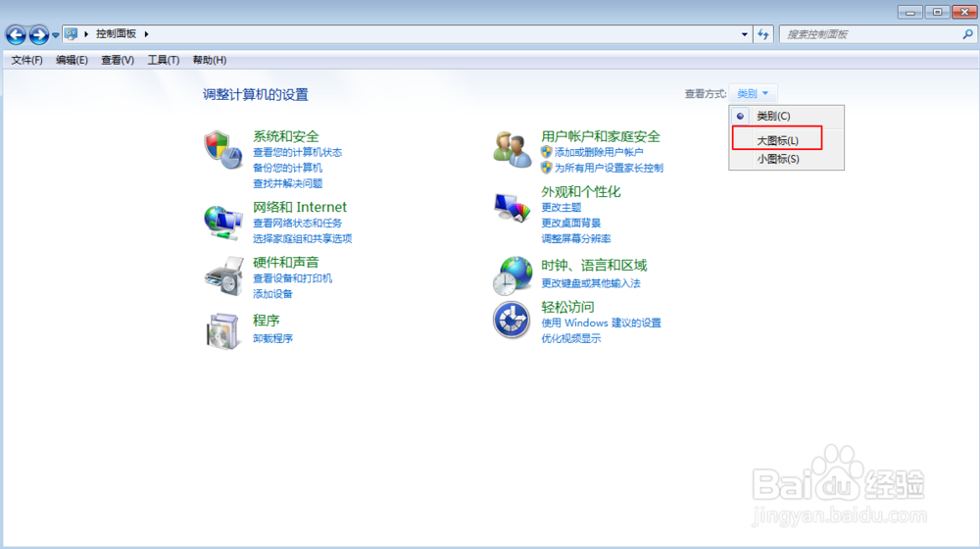The image size is (980, 549).
Task: Open 调整屏幕分辨率 link
Action: [x=575, y=238]
